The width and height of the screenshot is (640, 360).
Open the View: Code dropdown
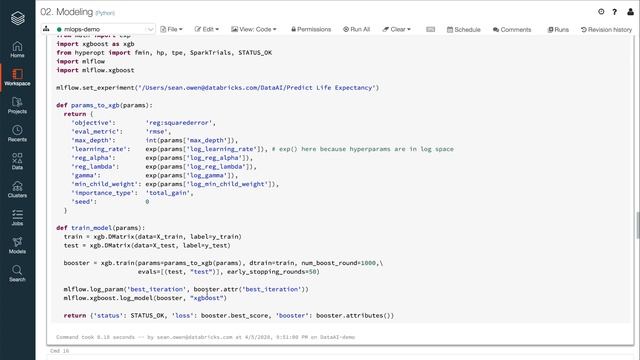click(x=254, y=29)
